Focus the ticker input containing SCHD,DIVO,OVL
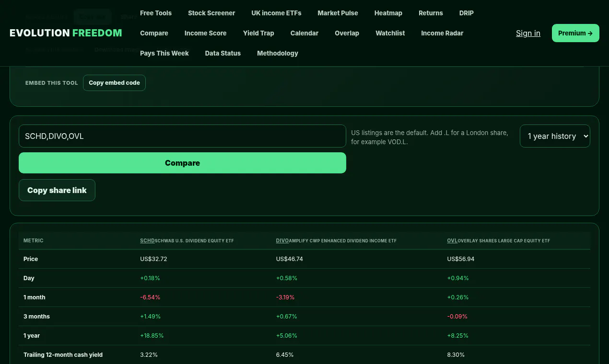Viewport: 609px width, 364px height. coord(182,136)
